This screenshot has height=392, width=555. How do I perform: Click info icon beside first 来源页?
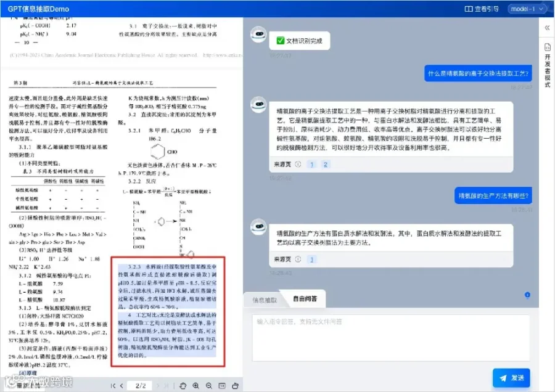pos(298,164)
